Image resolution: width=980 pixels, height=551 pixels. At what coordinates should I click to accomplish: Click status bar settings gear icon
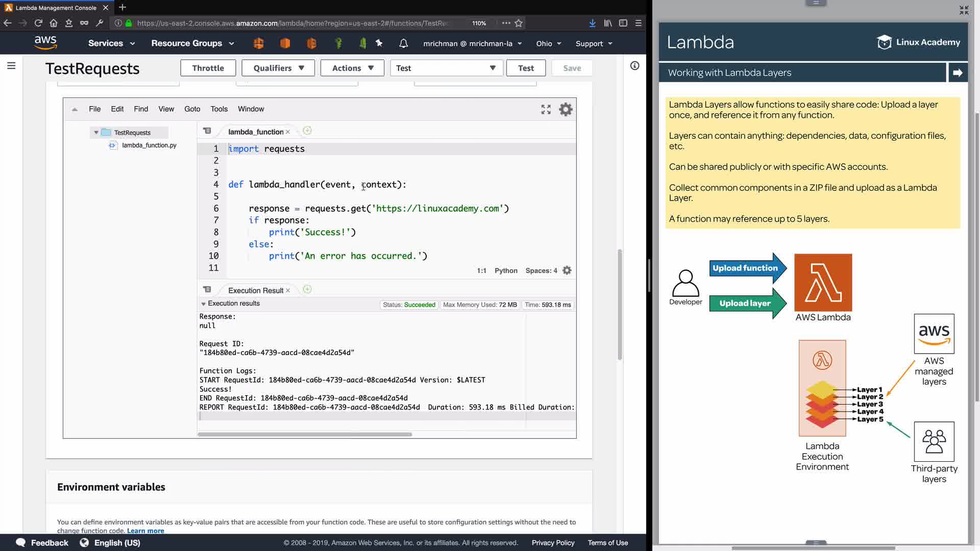click(567, 270)
